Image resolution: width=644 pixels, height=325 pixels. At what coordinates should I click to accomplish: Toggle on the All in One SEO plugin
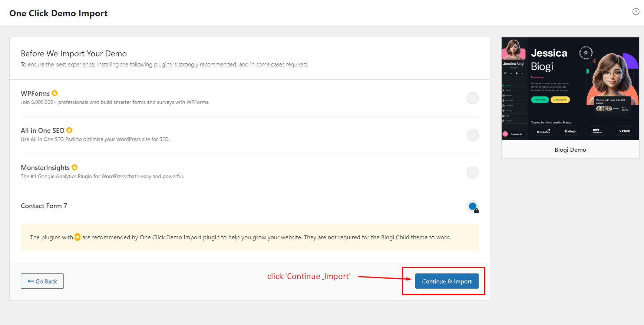tap(472, 135)
